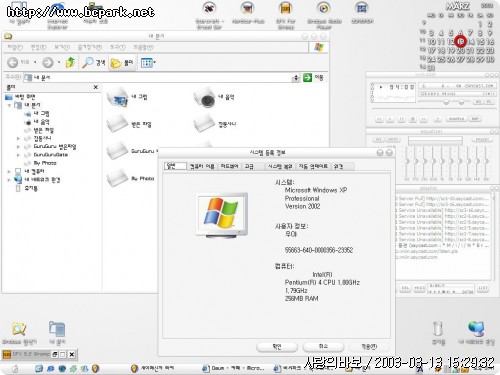This screenshot has width=500, height=375.
Task: Select 받은 파일 folder icon in file pane
Action: pos(117,124)
